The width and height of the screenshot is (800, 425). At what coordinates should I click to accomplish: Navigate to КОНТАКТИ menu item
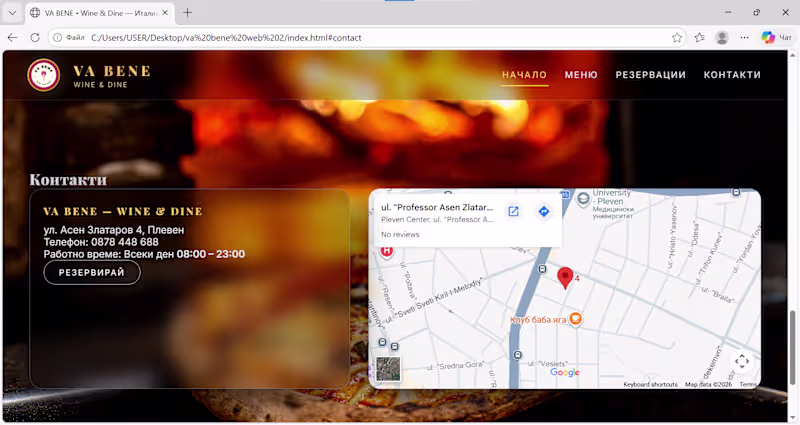tap(732, 75)
